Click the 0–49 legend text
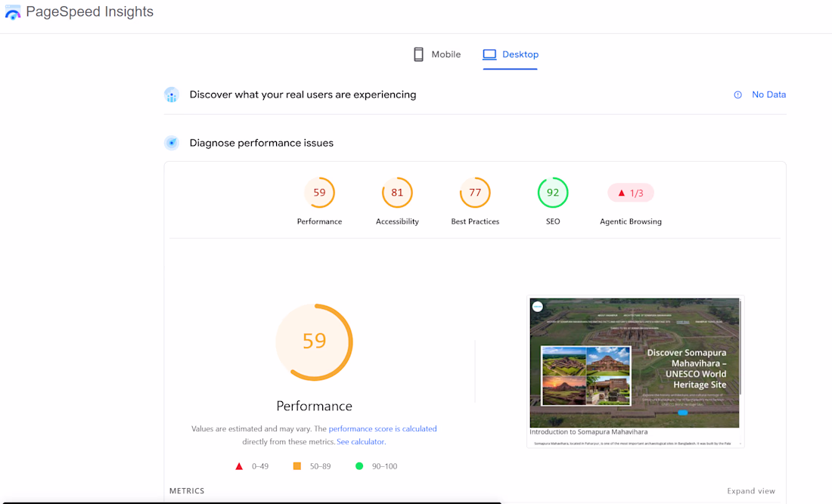 click(x=260, y=466)
